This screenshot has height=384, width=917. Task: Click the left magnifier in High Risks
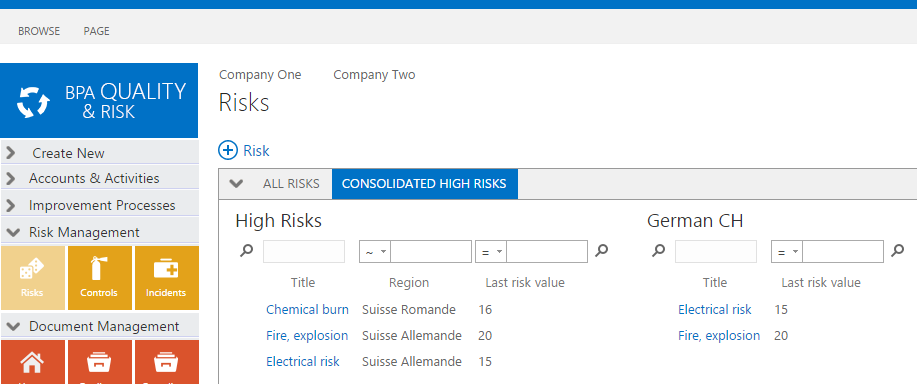pyautogui.click(x=247, y=251)
